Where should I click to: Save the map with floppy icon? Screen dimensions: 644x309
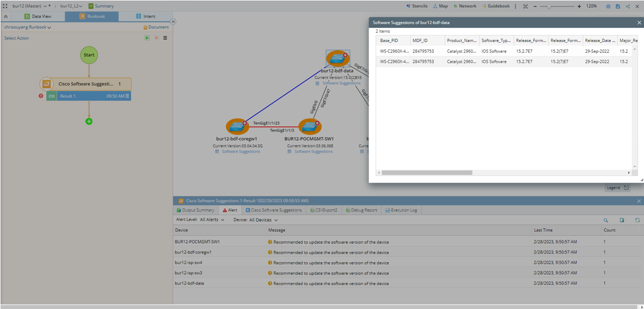pos(618,6)
